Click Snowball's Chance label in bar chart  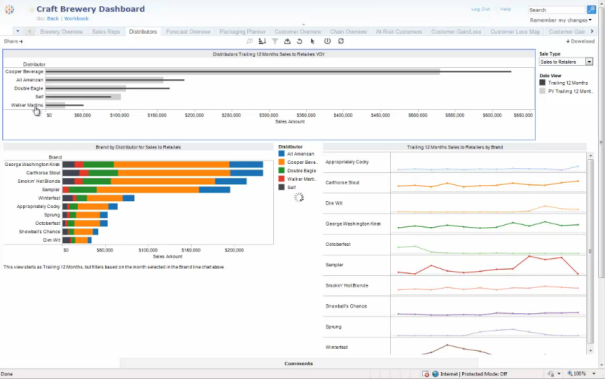click(x=39, y=232)
